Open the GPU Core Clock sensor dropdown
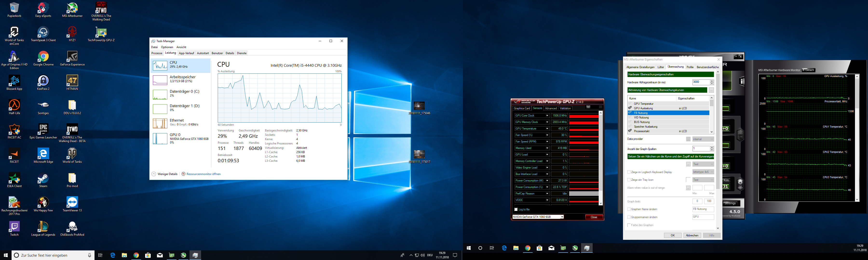868x260 pixels. coord(547,115)
